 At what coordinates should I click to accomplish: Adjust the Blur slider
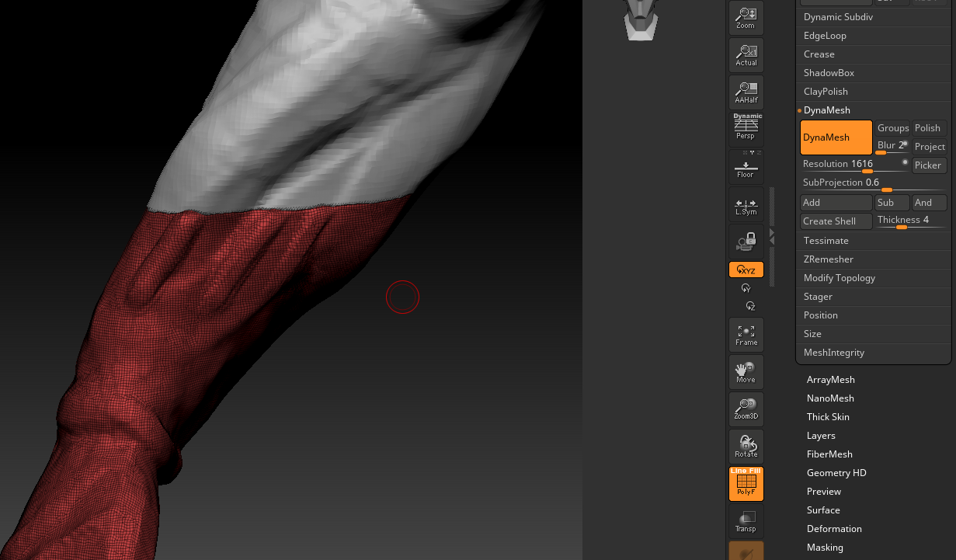point(892,146)
